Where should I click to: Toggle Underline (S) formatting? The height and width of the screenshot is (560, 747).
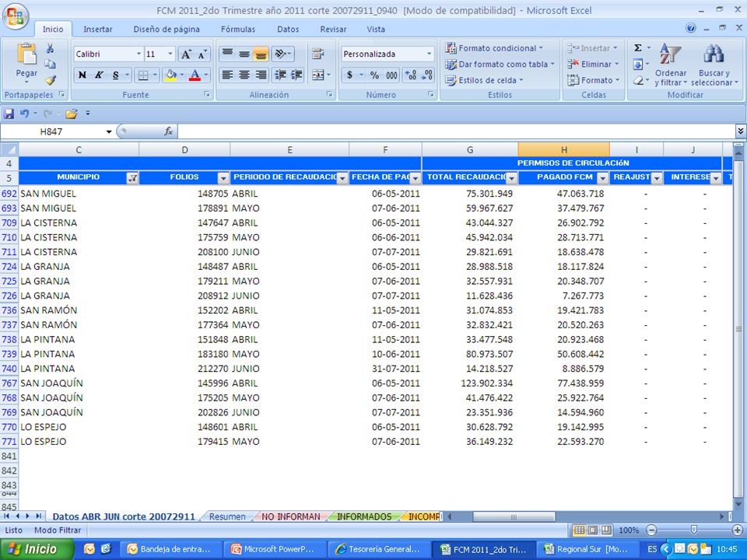[x=115, y=75]
